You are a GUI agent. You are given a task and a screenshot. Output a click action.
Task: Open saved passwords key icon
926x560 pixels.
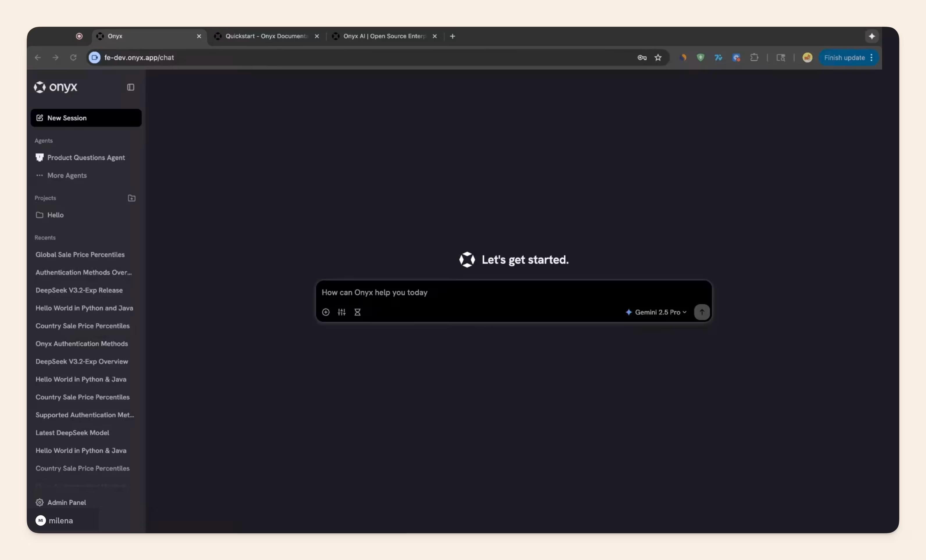click(x=642, y=58)
